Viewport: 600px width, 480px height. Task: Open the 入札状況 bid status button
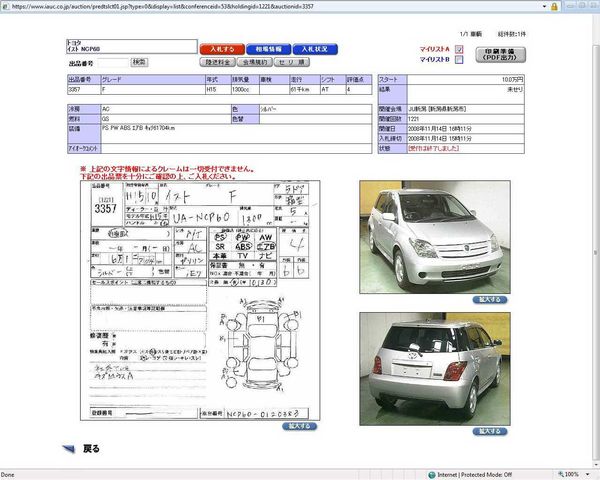(315, 49)
